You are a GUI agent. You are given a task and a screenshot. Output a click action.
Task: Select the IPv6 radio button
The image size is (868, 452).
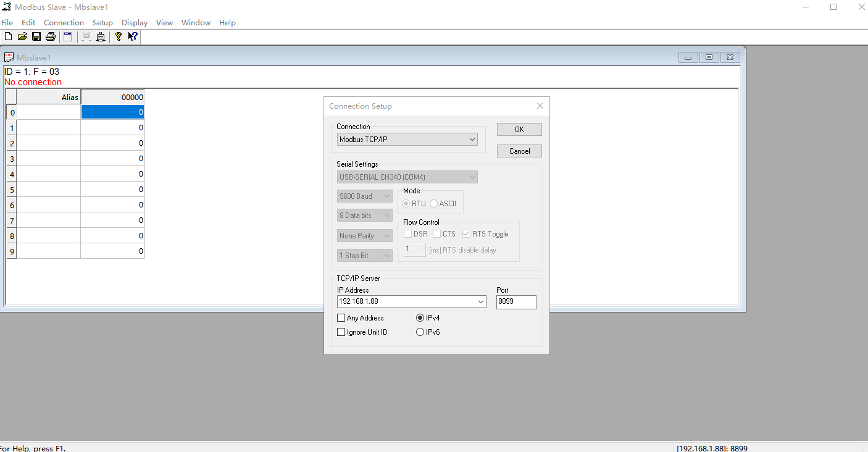420,332
